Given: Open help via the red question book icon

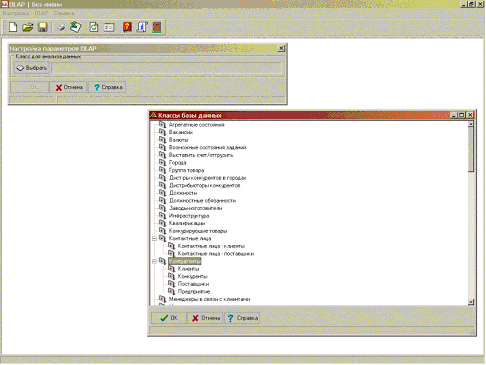Looking at the screenshot, I should [127, 27].
